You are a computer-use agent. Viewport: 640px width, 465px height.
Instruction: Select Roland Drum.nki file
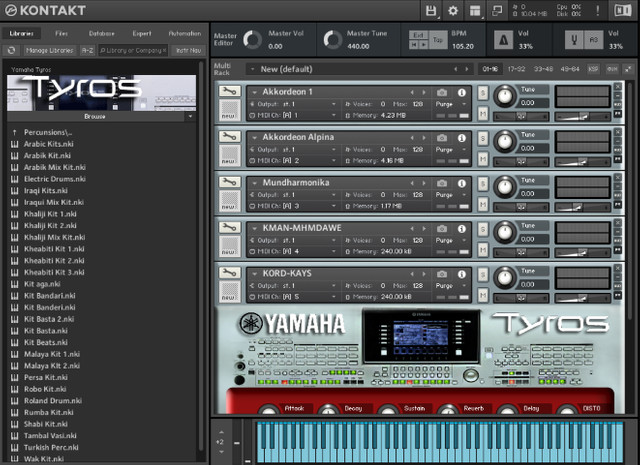pyautogui.click(x=53, y=400)
